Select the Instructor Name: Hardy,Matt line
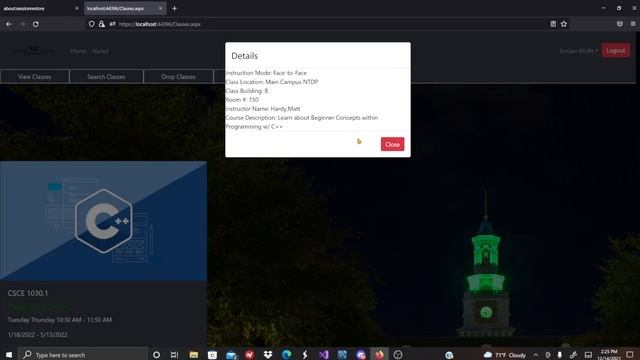This screenshot has width=640, height=360. coord(263,109)
